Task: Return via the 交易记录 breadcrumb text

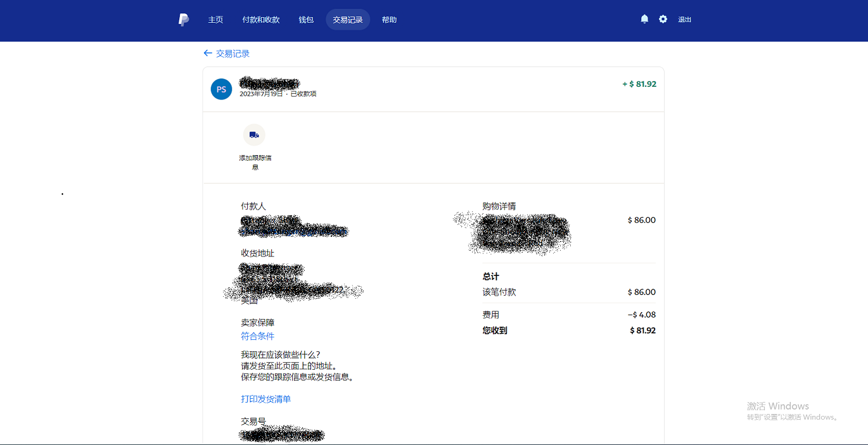Action: point(233,54)
